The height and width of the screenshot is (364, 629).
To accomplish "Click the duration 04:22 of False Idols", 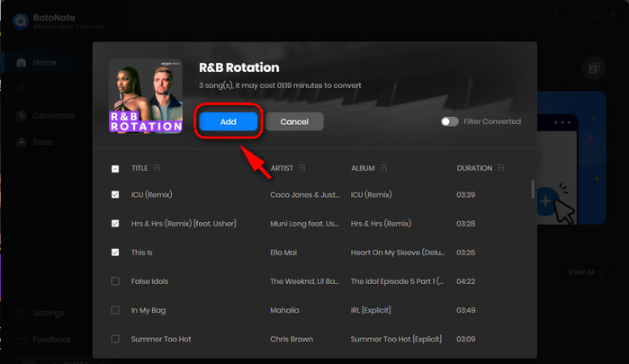I will (x=466, y=281).
